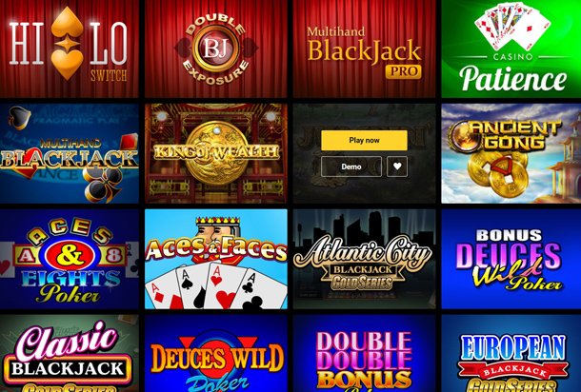Open the Hi Lo Switch game

click(x=70, y=49)
